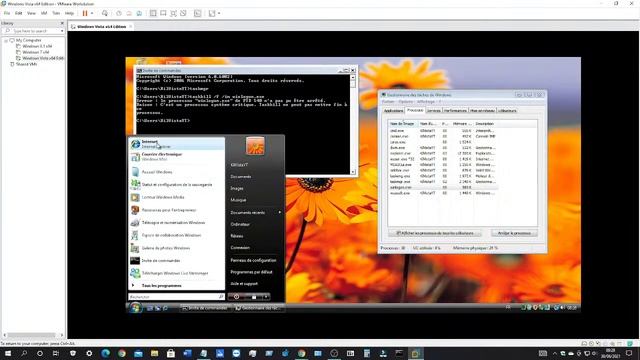Click the console view toolbar icon
Image resolution: width=640 pixels, height=360 pixels.
[163, 13]
